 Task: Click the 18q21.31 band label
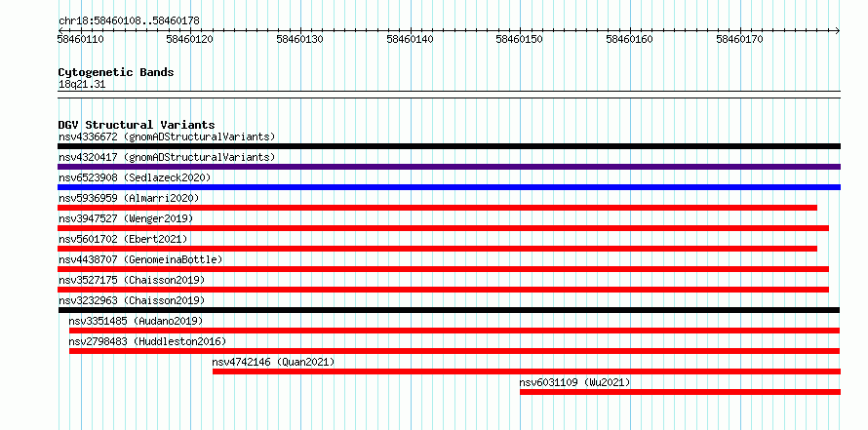click(x=81, y=84)
